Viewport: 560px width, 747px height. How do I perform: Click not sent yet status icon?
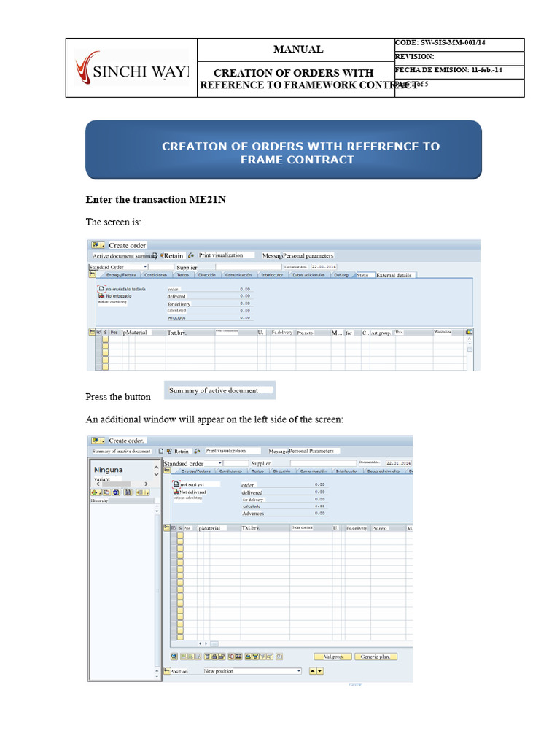[x=176, y=484]
